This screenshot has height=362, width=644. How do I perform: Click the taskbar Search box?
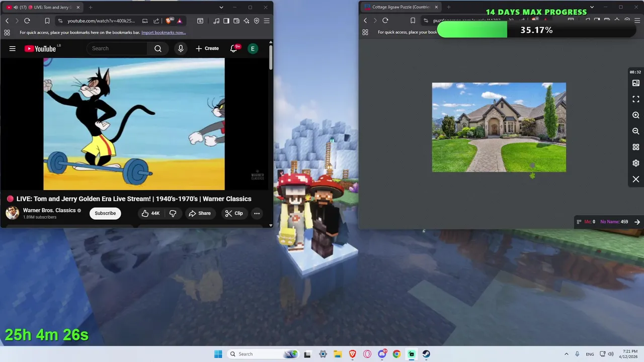pyautogui.click(x=263, y=354)
